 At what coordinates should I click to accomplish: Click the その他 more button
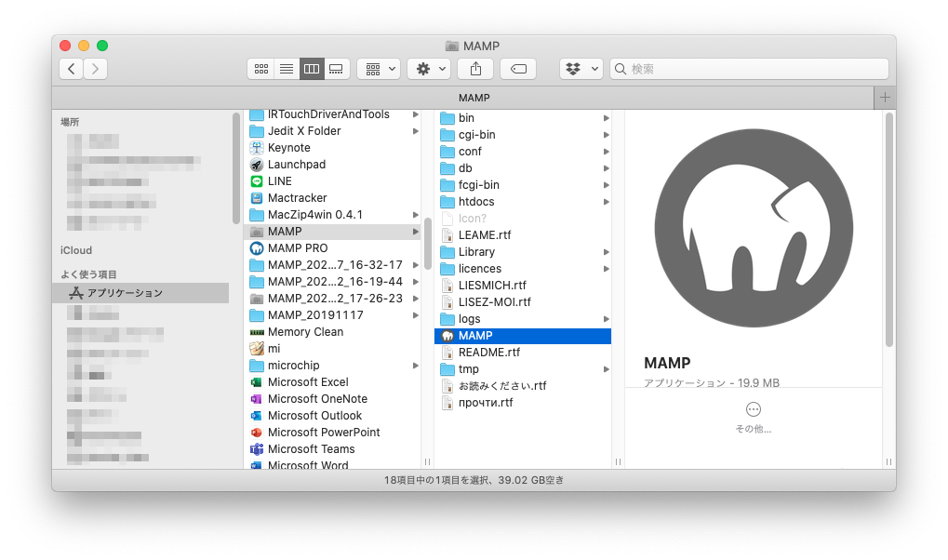tap(754, 410)
